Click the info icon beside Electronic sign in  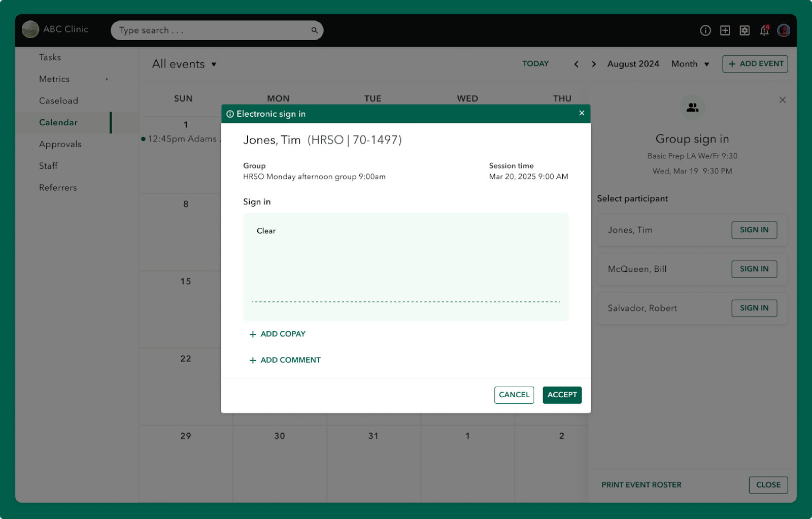click(x=231, y=114)
